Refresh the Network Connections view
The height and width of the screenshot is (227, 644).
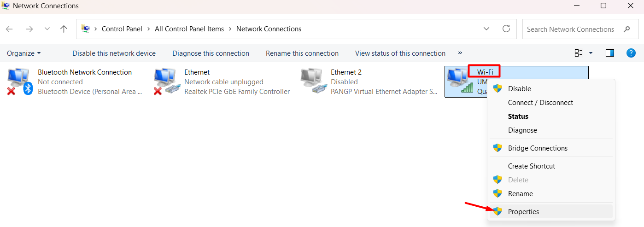pyautogui.click(x=506, y=29)
